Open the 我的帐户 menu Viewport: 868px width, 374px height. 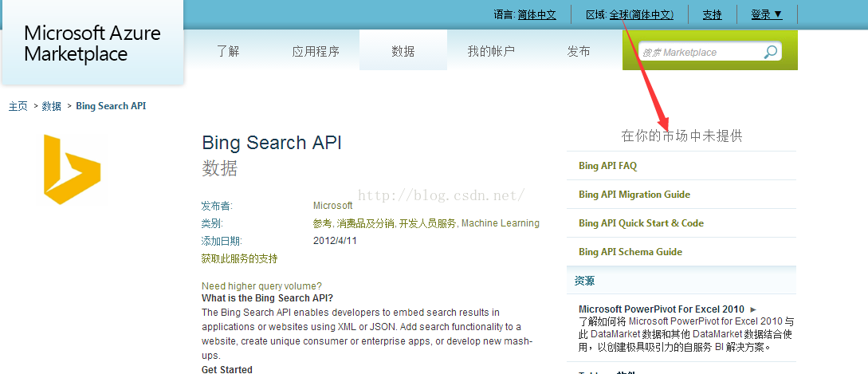[x=491, y=52]
